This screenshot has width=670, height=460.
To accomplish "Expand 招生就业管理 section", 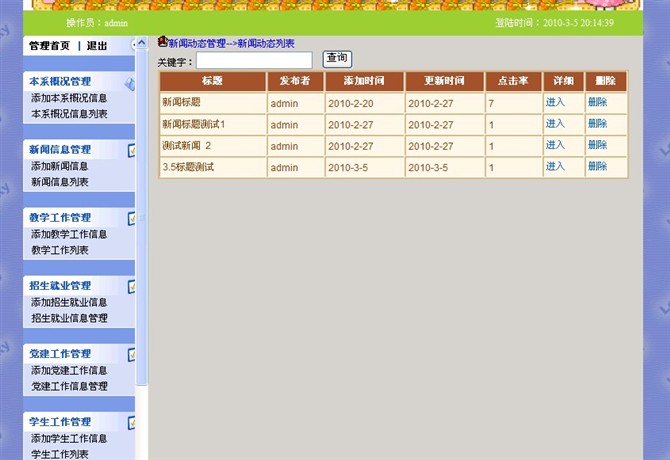I will [x=60, y=285].
